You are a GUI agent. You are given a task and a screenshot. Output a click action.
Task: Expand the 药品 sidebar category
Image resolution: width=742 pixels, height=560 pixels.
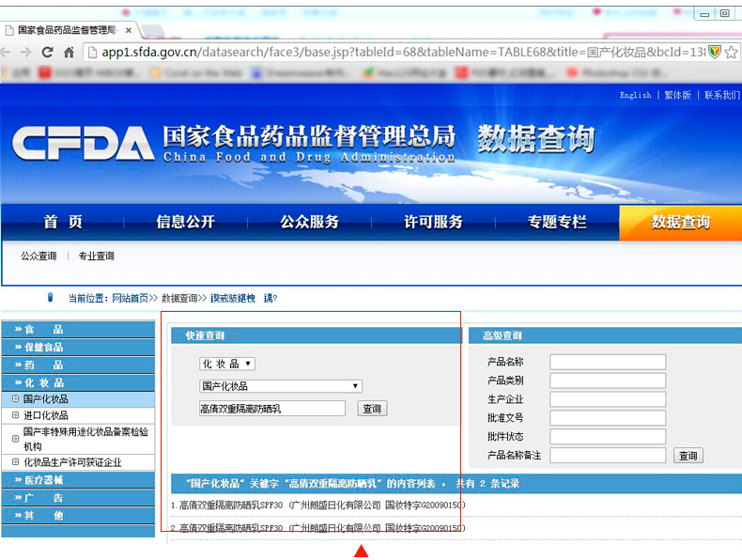pyautogui.click(x=78, y=365)
